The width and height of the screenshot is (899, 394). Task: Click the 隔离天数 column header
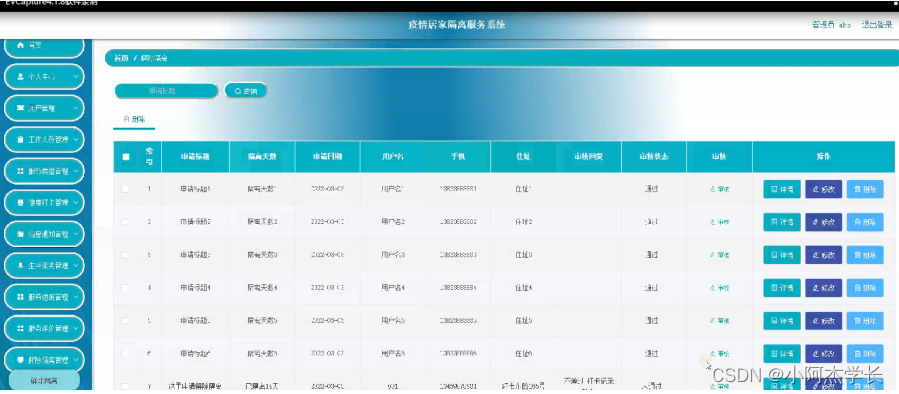pyautogui.click(x=262, y=157)
